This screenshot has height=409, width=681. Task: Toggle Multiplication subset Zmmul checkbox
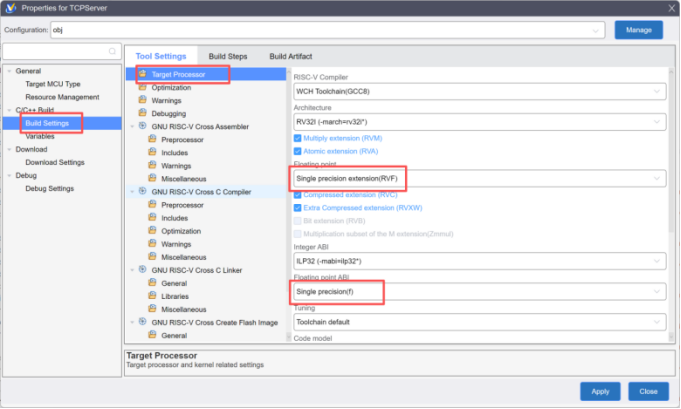(298, 234)
